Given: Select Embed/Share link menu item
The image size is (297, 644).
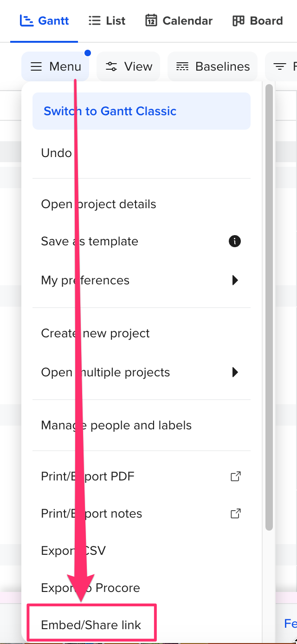Looking at the screenshot, I should [x=91, y=625].
